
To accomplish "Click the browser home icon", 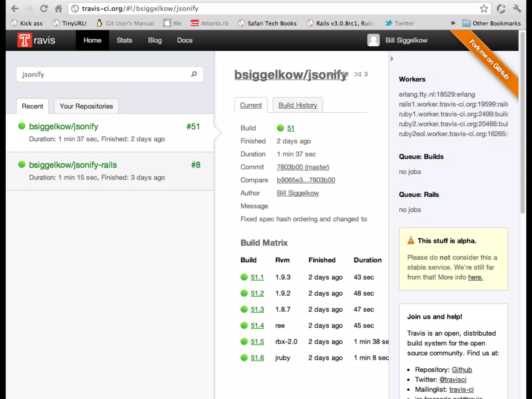I will [58, 9].
